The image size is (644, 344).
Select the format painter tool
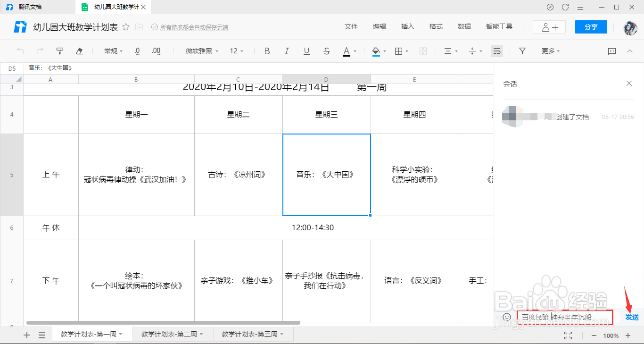(x=60, y=51)
